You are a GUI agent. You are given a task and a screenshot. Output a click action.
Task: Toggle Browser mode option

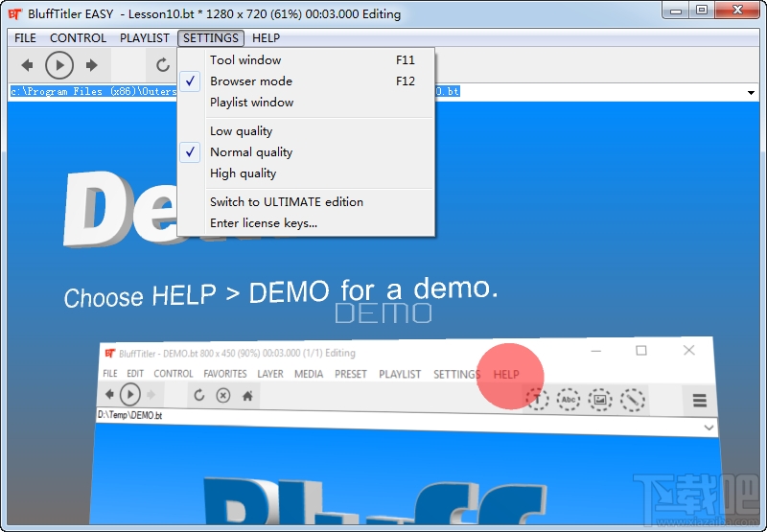(x=306, y=81)
